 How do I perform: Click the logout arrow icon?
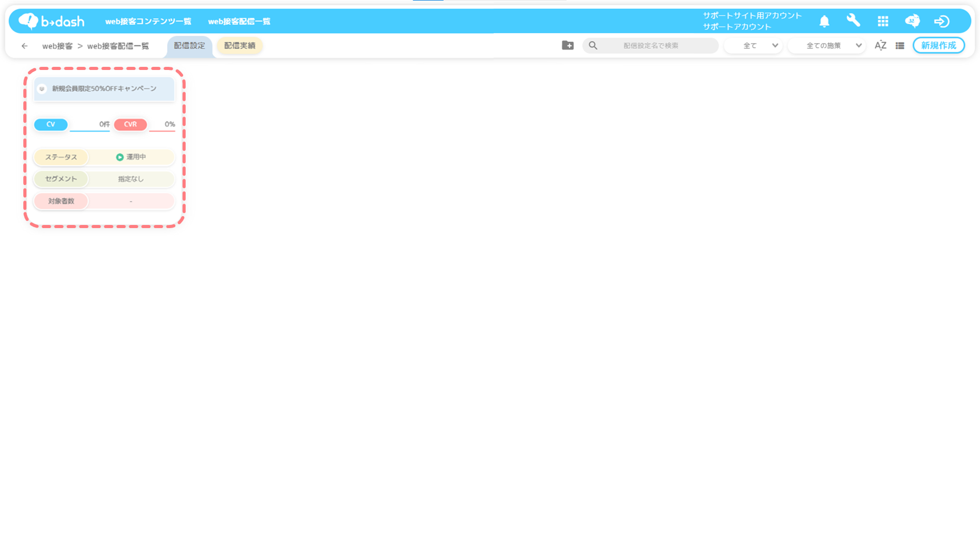click(x=942, y=21)
